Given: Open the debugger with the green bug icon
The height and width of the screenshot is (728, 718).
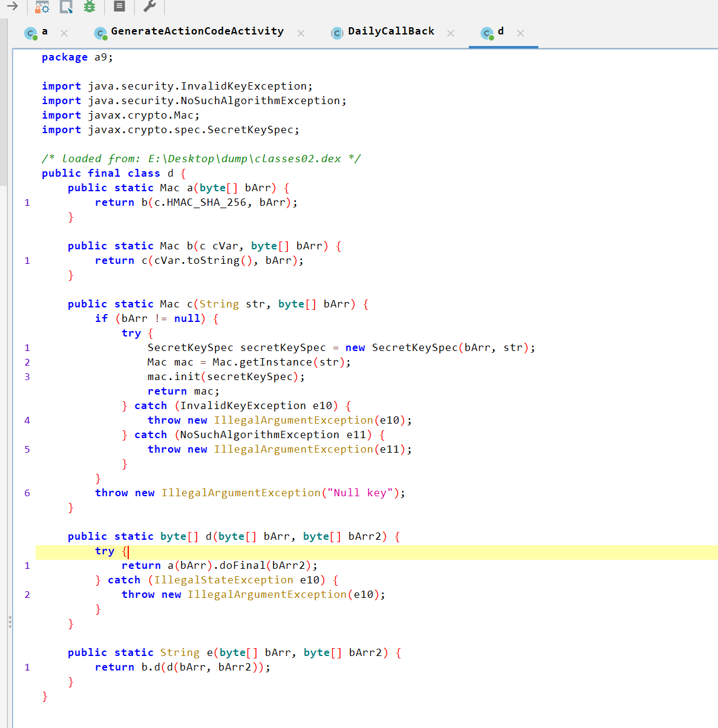Looking at the screenshot, I should click(x=90, y=7).
